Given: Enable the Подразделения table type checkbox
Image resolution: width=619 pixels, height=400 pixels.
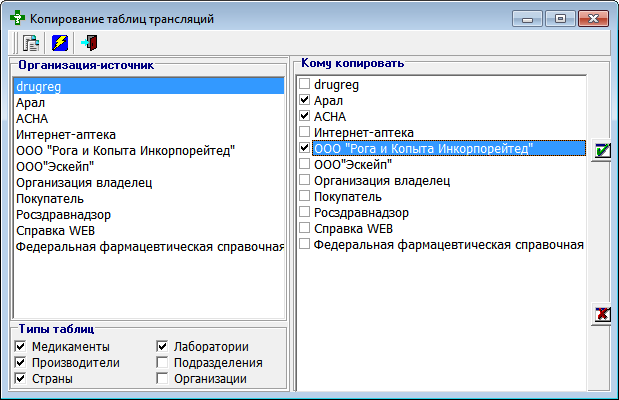Looking at the screenshot, I should [x=162, y=362].
